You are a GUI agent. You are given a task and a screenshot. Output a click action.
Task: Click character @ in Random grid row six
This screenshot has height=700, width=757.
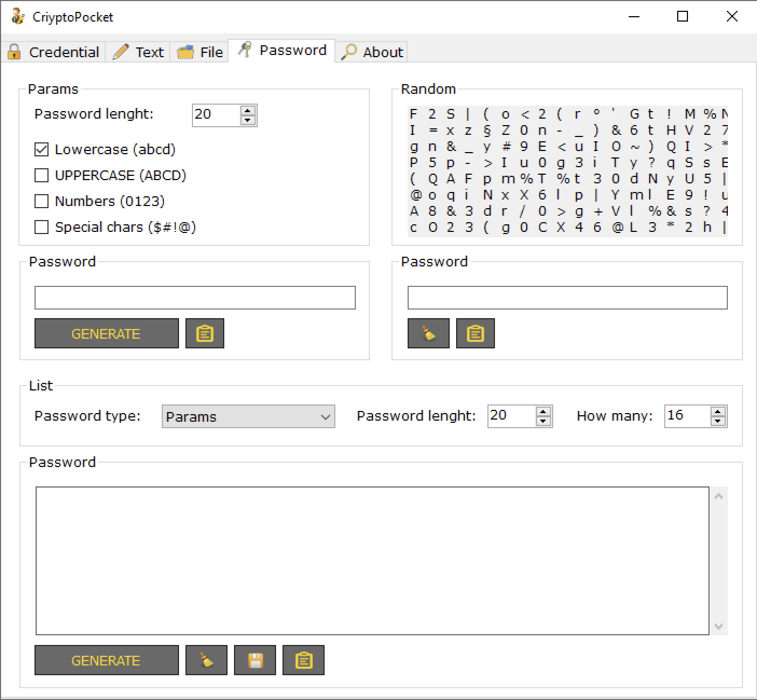pos(416,195)
